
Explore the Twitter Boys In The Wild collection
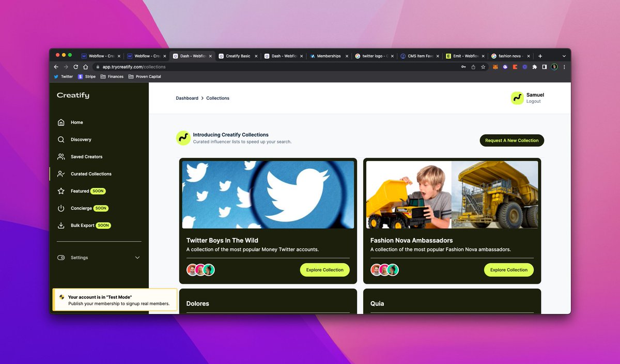pyautogui.click(x=325, y=270)
